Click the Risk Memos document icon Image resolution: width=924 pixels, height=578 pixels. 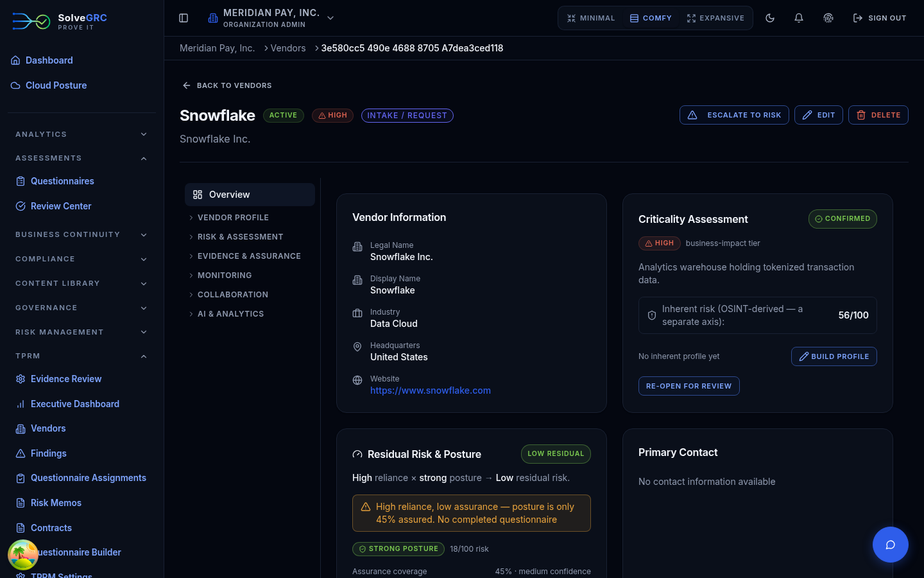click(21, 503)
